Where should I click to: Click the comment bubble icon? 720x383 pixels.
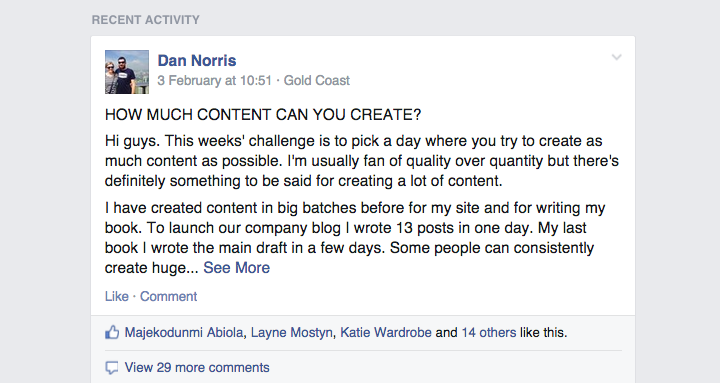(x=112, y=368)
